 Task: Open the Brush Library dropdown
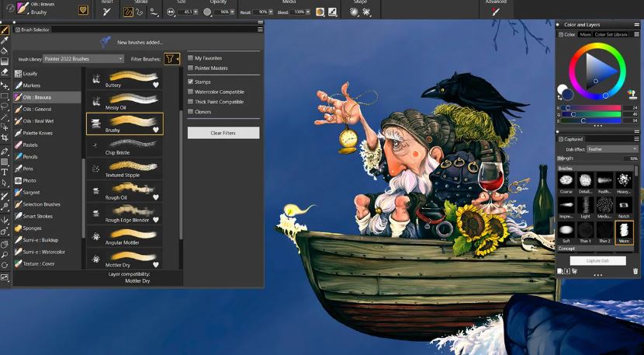pos(83,59)
